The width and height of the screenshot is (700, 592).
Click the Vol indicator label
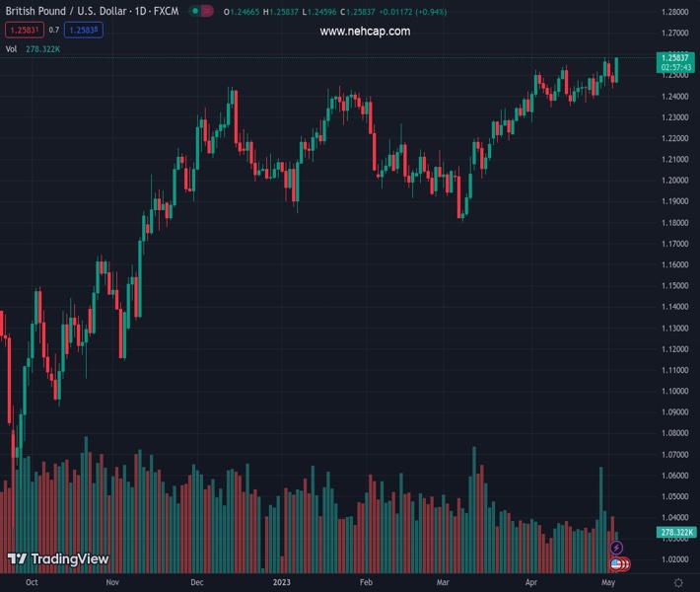[11, 48]
